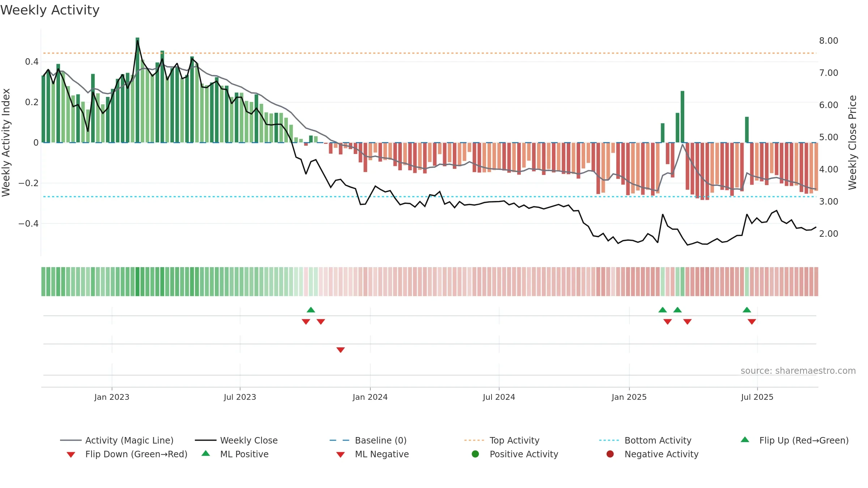
Task: Click the Weekly Close Price axis title
Action: [x=852, y=142]
